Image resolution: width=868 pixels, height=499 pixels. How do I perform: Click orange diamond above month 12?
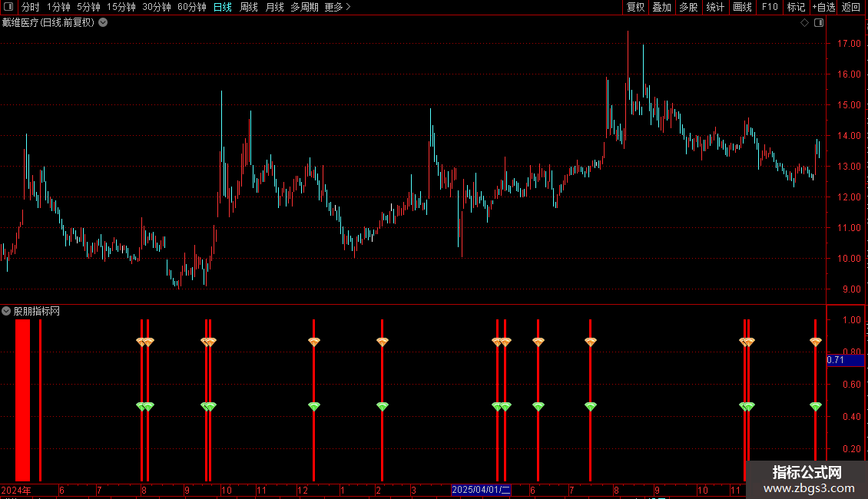(x=314, y=342)
